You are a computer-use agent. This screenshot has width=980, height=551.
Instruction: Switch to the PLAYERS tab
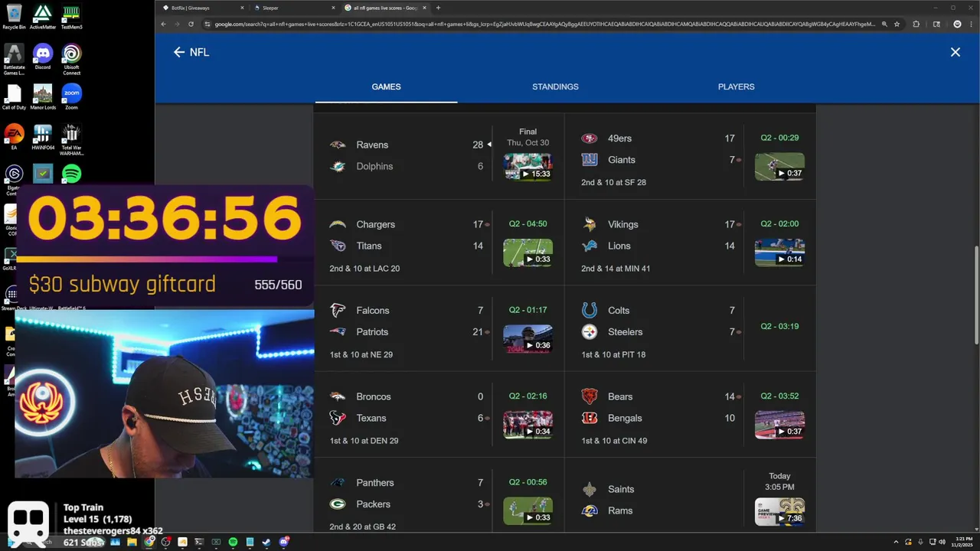[736, 86]
